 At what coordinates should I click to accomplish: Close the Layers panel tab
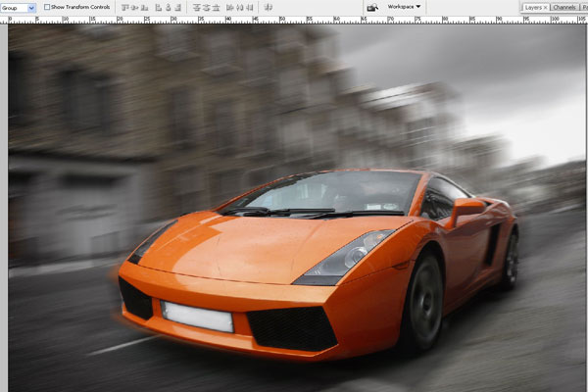pyautogui.click(x=546, y=8)
